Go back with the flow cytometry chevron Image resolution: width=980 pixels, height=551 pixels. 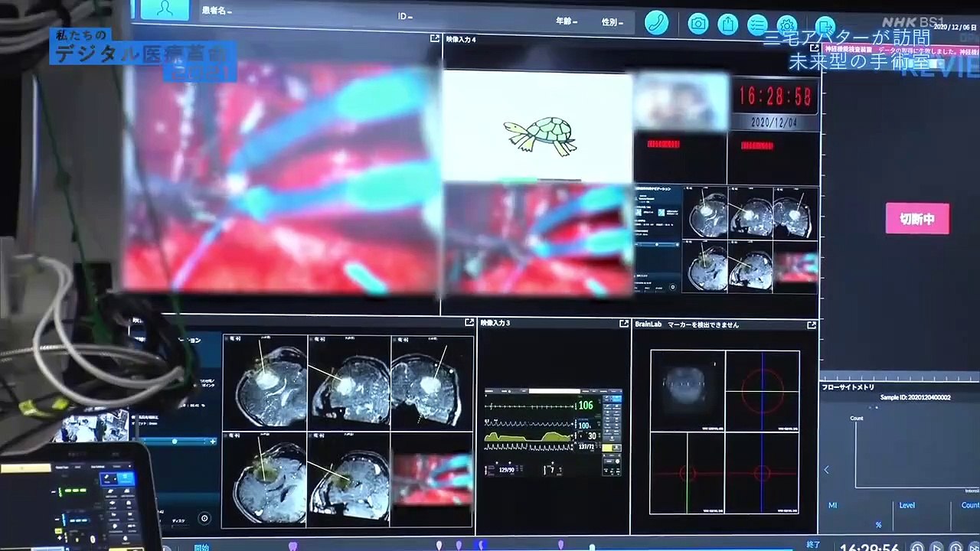click(x=826, y=470)
